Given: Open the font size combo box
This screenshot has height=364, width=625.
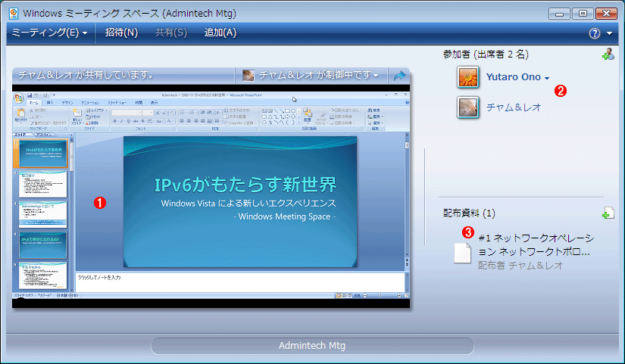Looking at the screenshot, I should tap(148, 113).
